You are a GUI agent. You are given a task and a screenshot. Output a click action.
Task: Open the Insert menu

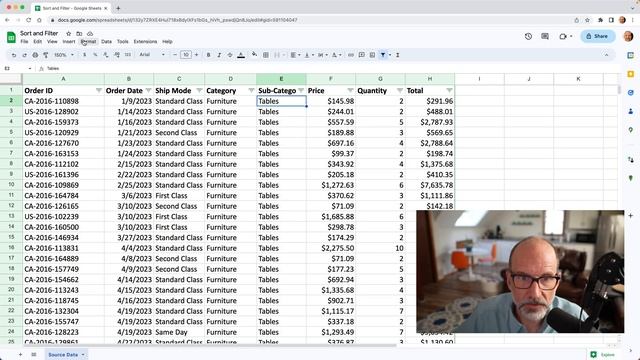[69, 42]
